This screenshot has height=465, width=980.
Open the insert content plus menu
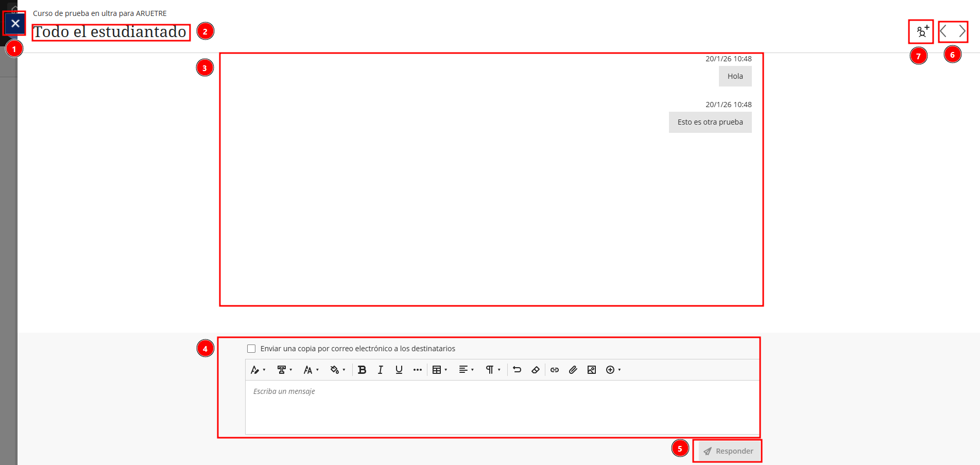click(x=613, y=370)
